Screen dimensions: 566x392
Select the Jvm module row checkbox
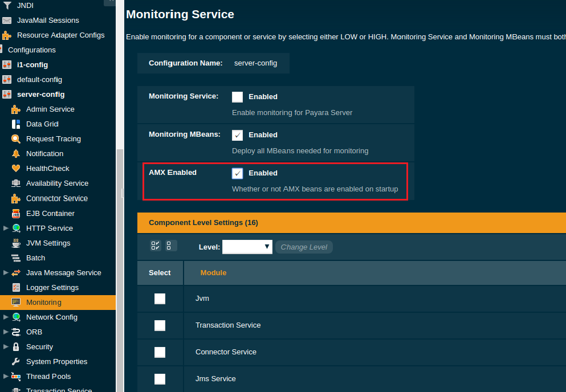tap(160, 299)
